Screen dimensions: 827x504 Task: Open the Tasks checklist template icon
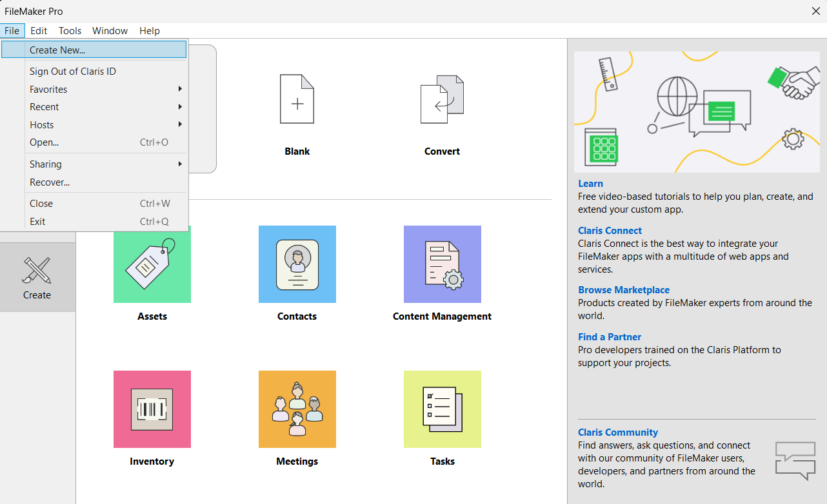tap(443, 409)
